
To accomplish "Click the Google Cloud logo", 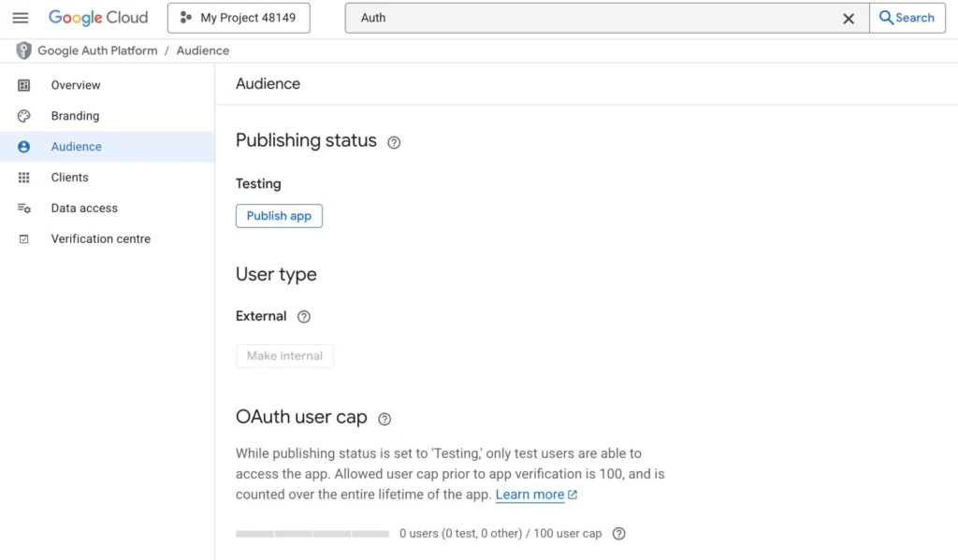I will [x=98, y=18].
